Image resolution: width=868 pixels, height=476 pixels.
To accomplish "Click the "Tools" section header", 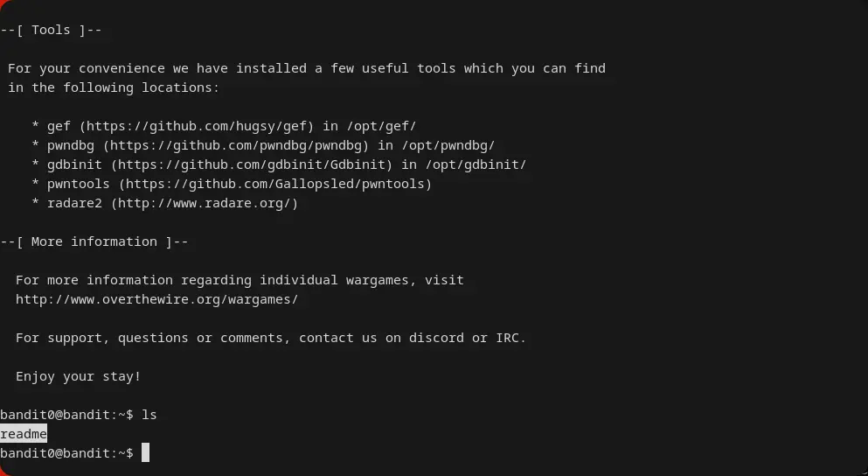I will point(51,30).
